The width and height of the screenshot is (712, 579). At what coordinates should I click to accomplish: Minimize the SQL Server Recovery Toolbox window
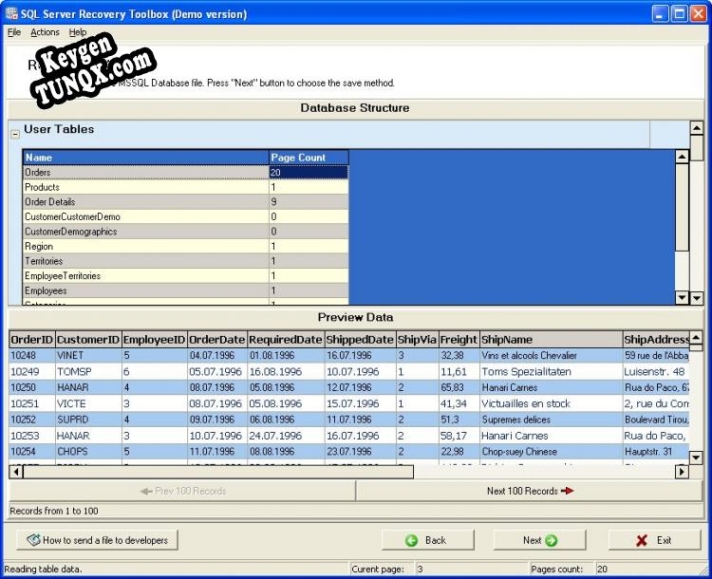point(660,14)
